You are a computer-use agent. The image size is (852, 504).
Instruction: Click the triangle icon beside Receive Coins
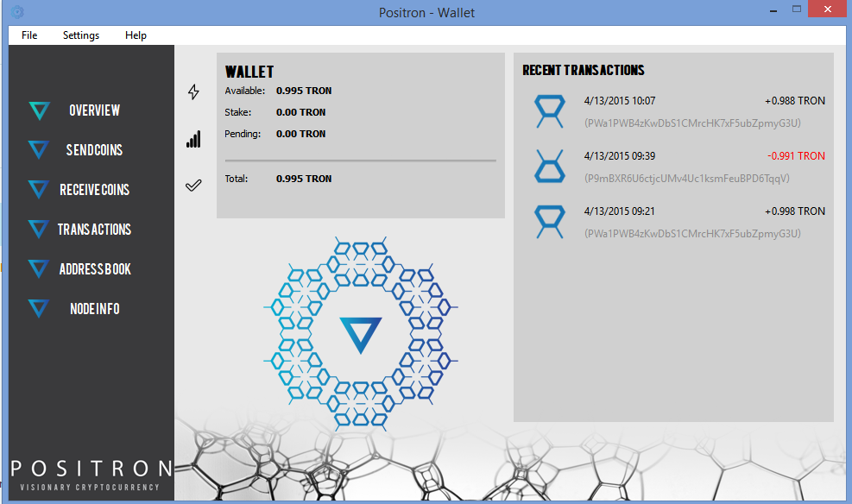[x=39, y=190]
